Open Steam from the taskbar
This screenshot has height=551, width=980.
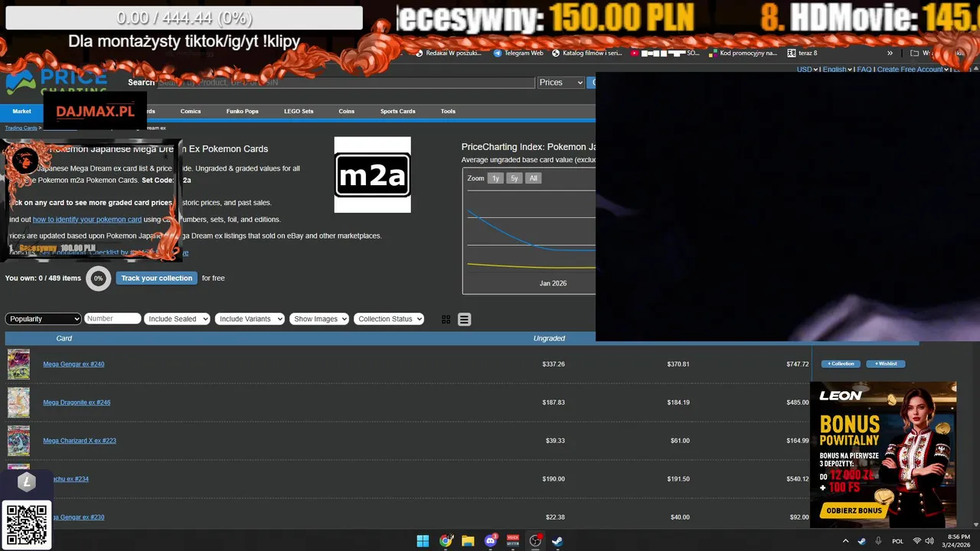(558, 541)
